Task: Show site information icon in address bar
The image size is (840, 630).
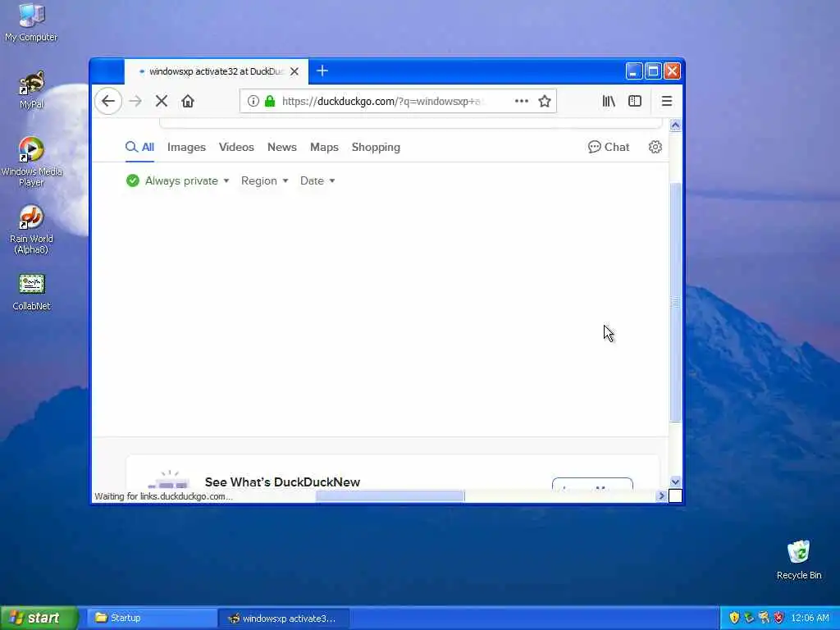Action: (x=253, y=101)
